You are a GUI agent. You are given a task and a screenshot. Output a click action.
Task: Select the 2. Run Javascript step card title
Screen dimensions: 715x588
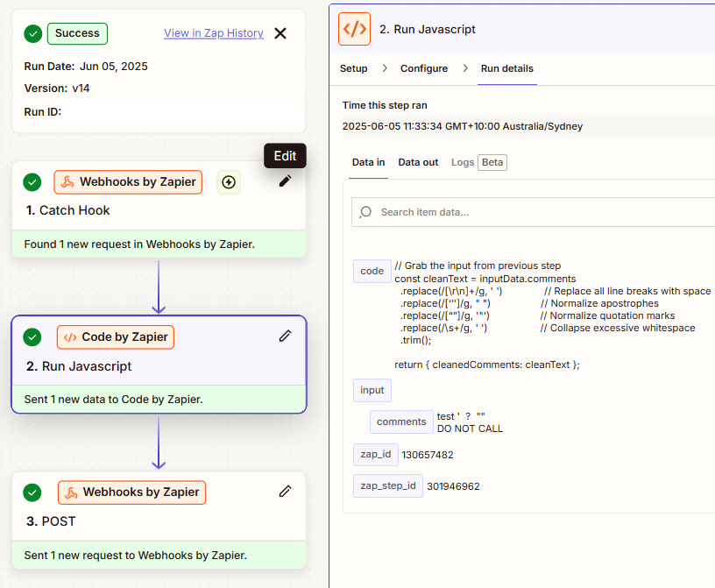[79, 366]
